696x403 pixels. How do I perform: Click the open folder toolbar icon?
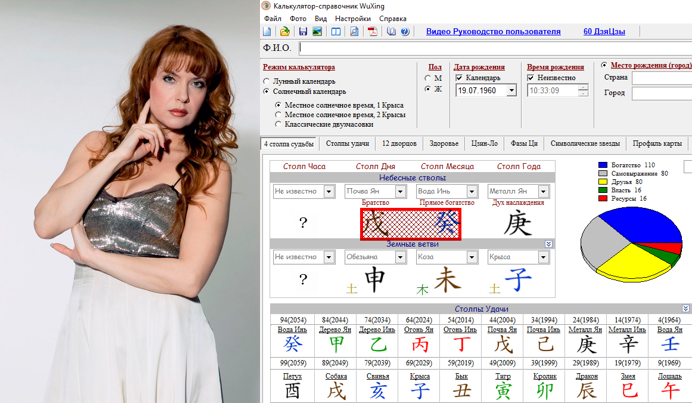285,32
